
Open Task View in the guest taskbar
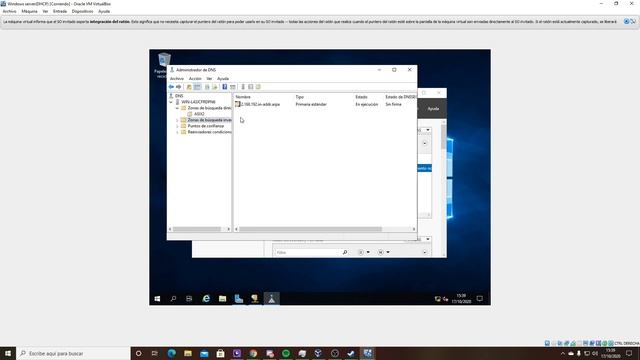tap(189, 299)
